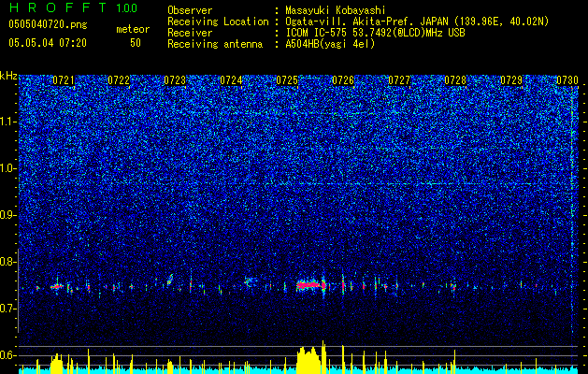
Task: Click observer name Masayuki Kobayashi
Action: coord(336,10)
